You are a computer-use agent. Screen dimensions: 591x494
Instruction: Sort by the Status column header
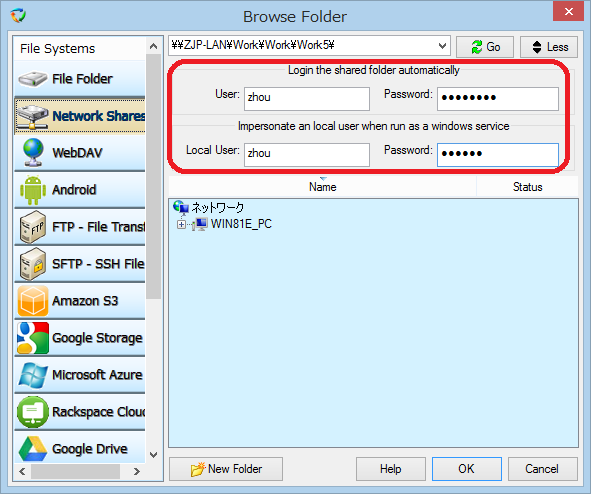click(527, 187)
